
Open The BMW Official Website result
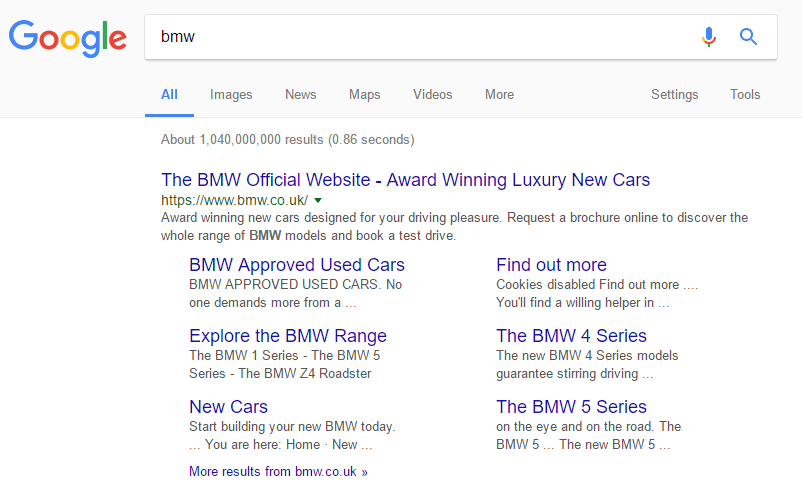(405, 180)
